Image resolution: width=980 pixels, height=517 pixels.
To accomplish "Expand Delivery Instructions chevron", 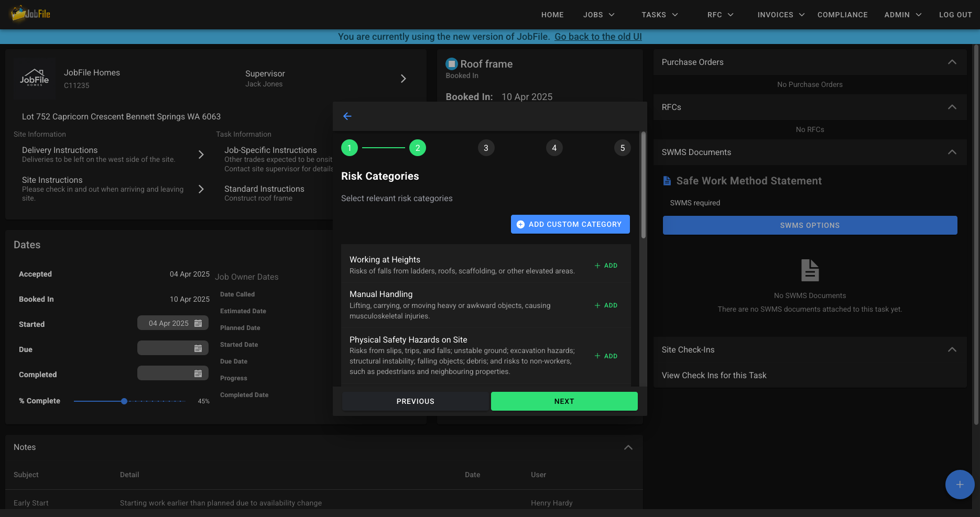I will tap(201, 155).
